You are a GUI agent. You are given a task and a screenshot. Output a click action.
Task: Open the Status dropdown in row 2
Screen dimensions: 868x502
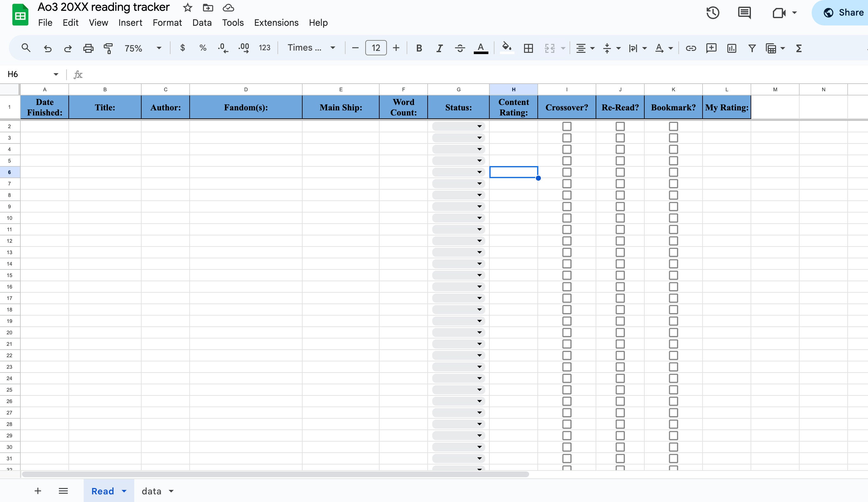479,126
